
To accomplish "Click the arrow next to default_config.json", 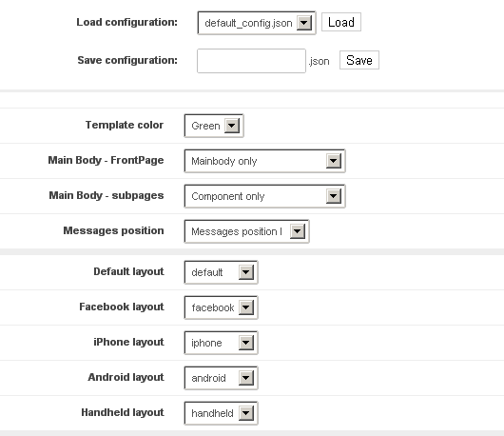I will click(304, 23).
